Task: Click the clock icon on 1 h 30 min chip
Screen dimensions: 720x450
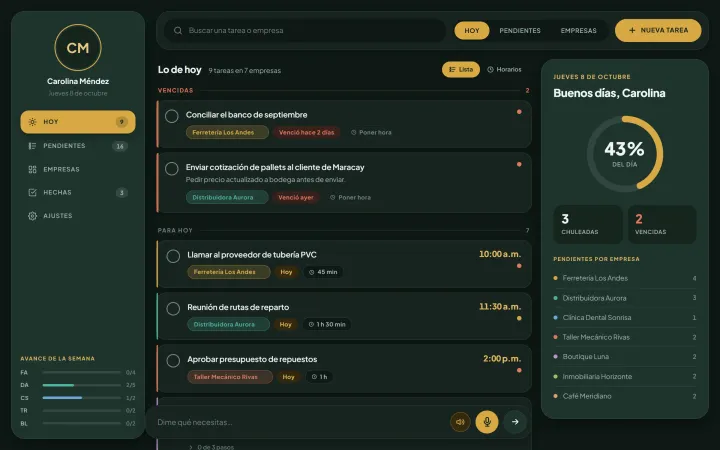Action: pyautogui.click(x=311, y=324)
